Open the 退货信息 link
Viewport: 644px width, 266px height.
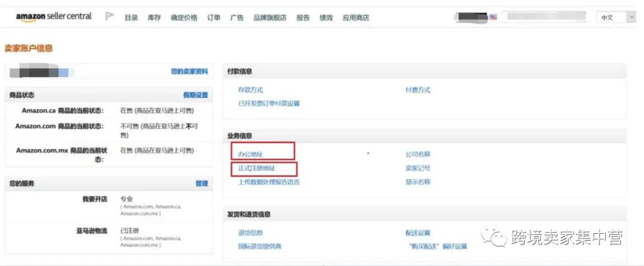coord(250,233)
